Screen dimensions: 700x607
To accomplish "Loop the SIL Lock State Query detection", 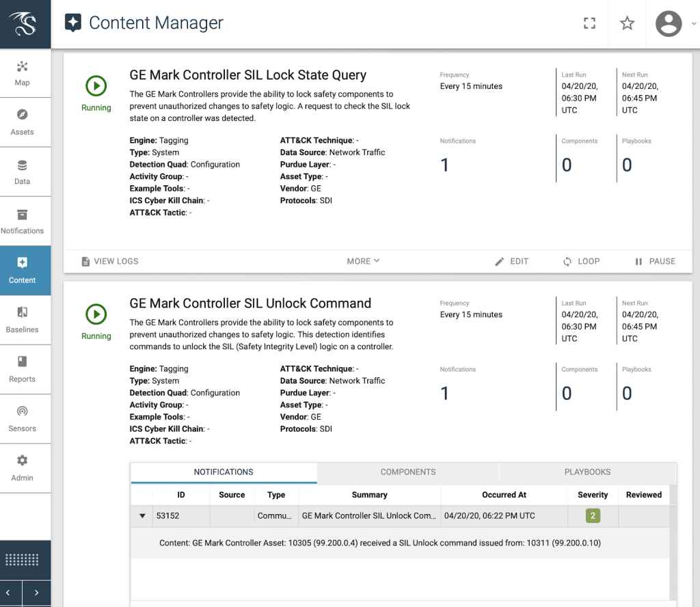I will point(581,262).
